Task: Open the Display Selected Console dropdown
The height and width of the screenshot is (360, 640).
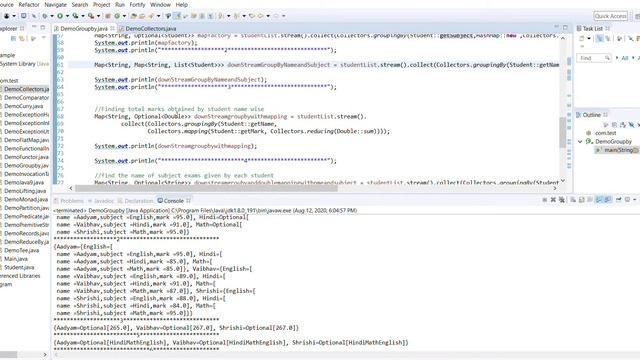Action: 635,200
